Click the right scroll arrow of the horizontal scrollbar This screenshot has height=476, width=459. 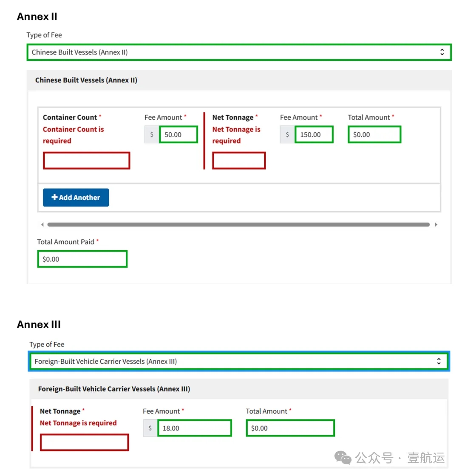436,224
